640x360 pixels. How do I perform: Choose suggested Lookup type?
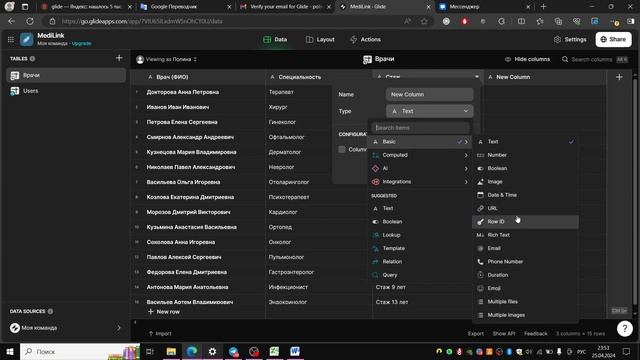point(420,235)
